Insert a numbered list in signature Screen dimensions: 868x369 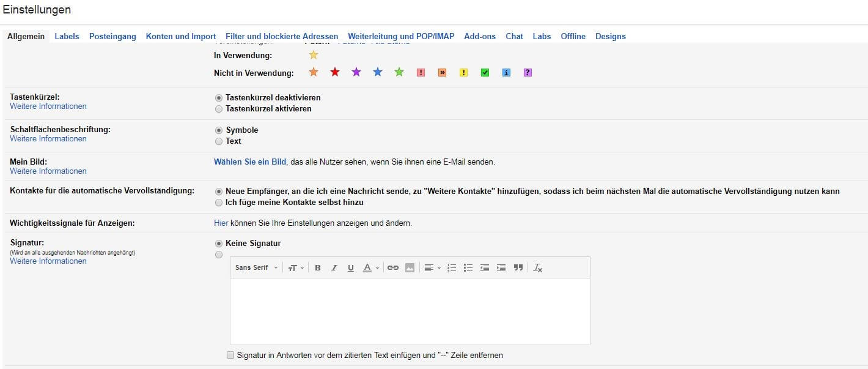pyautogui.click(x=452, y=267)
